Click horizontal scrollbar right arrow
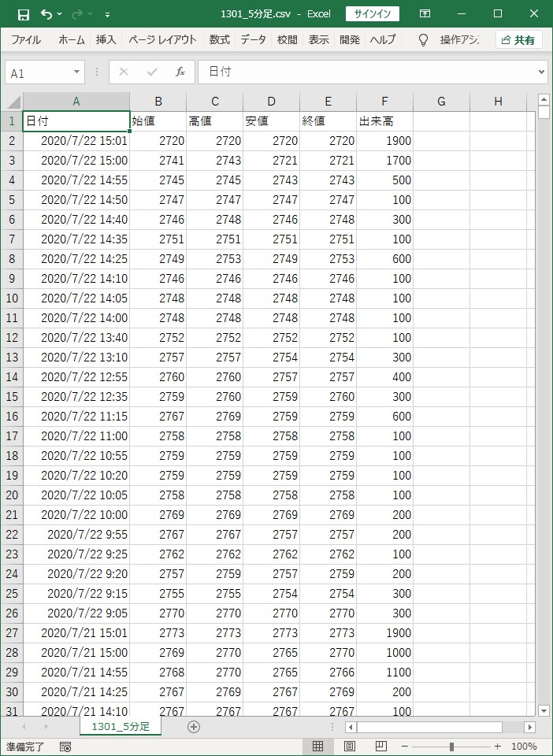Image resolution: width=553 pixels, height=756 pixels. (x=530, y=727)
